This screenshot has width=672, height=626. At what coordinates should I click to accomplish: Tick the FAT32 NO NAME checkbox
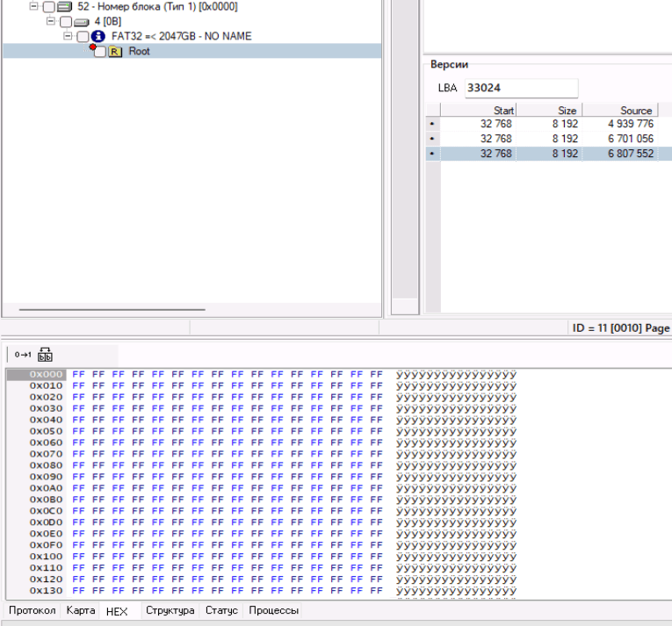pyautogui.click(x=83, y=37)
